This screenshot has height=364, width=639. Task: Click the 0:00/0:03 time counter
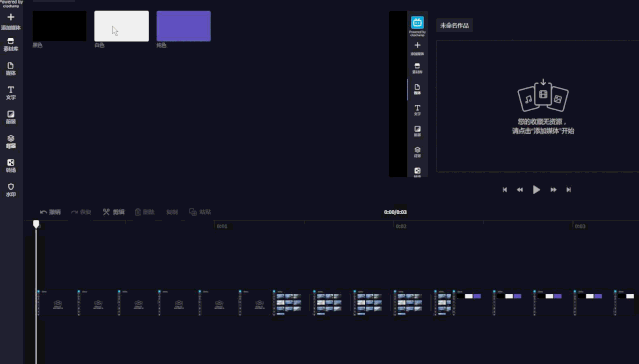click(395, 212)
